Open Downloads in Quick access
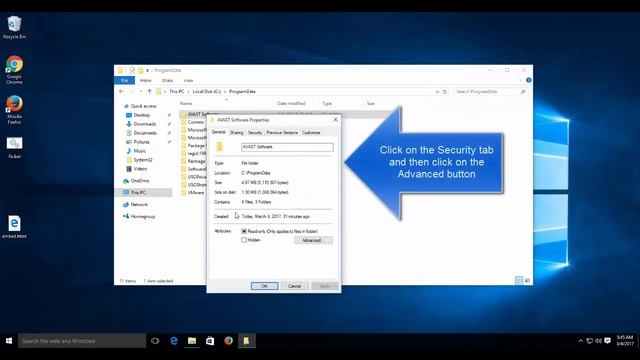Screen dimensions: 640x360 click(141, 124)
